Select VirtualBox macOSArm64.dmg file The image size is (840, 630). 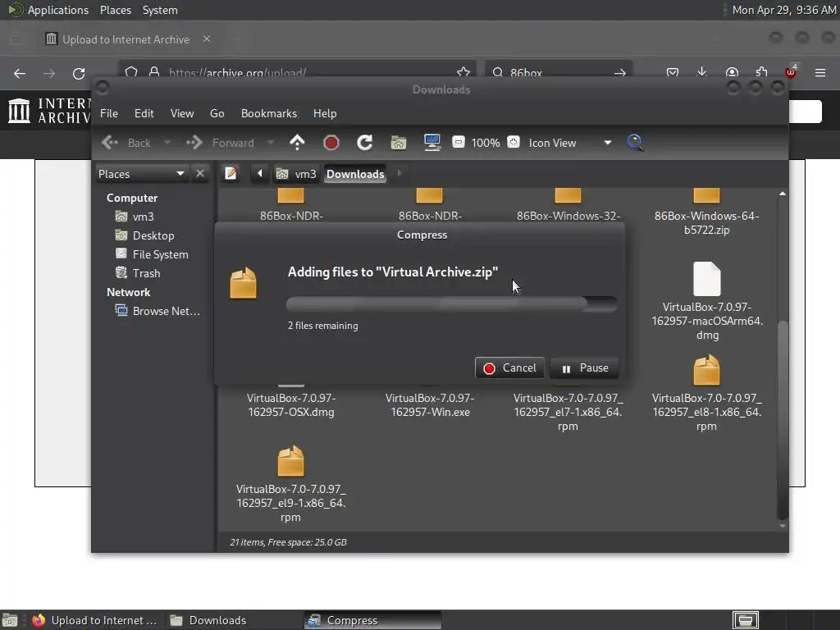click(x=707, y=300)
